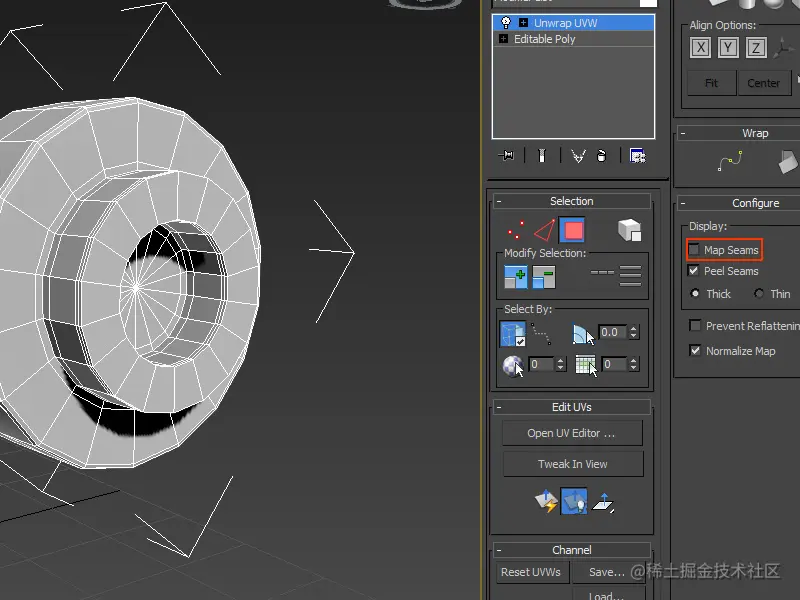The width and height of the screenshot is (800, 600).
Task: Open Configure Modifier Sets icon
Action: point(638,156)
